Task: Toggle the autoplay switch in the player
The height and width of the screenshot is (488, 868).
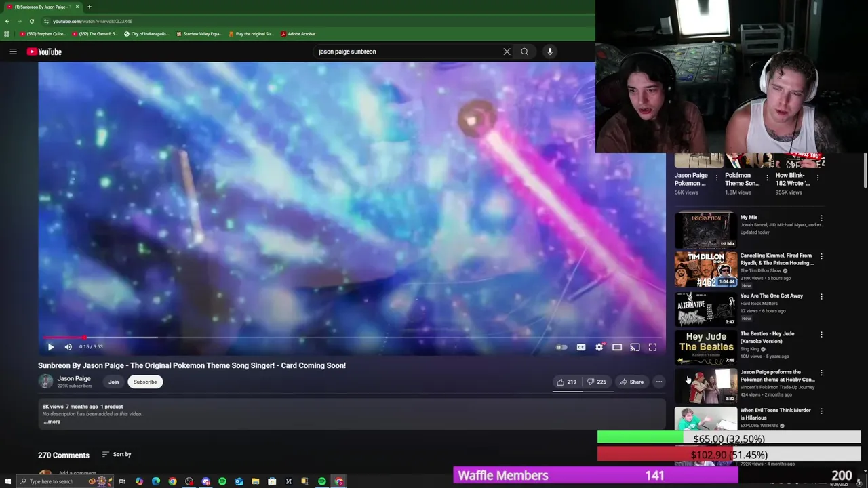Action: point(561,347)
